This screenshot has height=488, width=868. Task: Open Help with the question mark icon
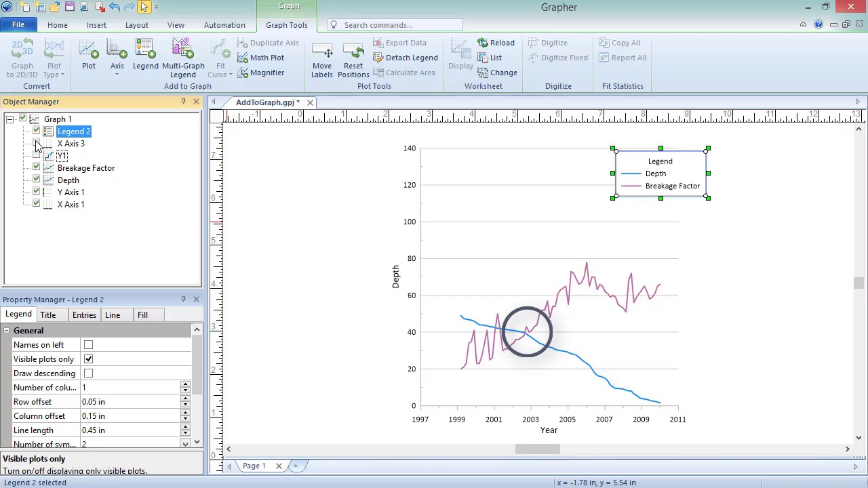818,24
